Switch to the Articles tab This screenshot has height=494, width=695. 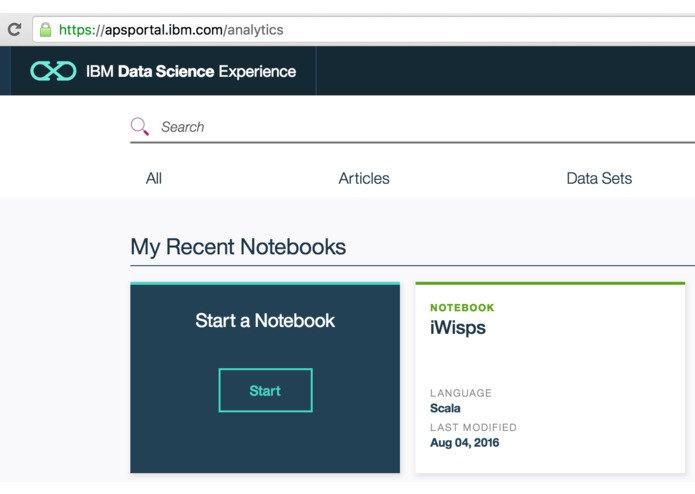[364, 178]
